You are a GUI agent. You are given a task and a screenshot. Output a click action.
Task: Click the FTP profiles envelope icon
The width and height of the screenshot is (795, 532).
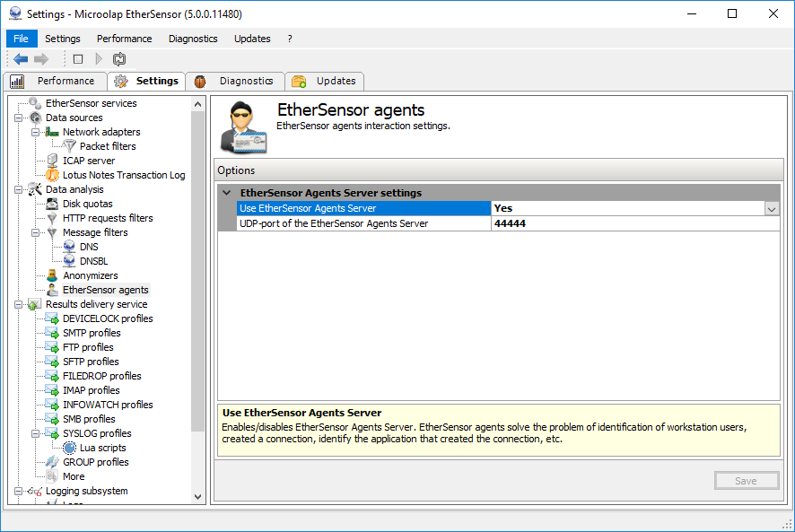click(x=52, y=347)
